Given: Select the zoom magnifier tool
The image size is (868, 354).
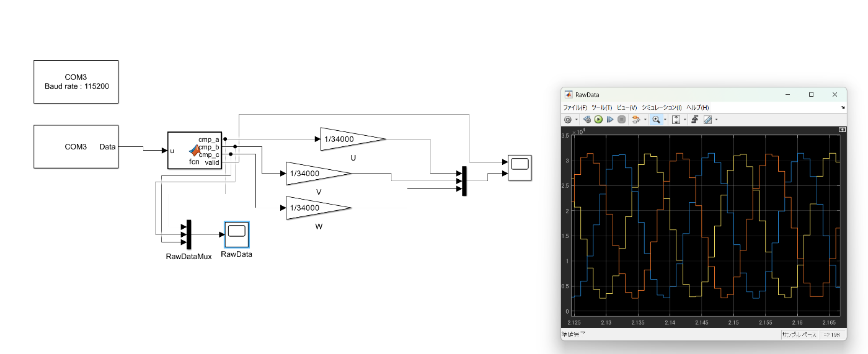Looking at the screenshot, I should coord(656,119).
